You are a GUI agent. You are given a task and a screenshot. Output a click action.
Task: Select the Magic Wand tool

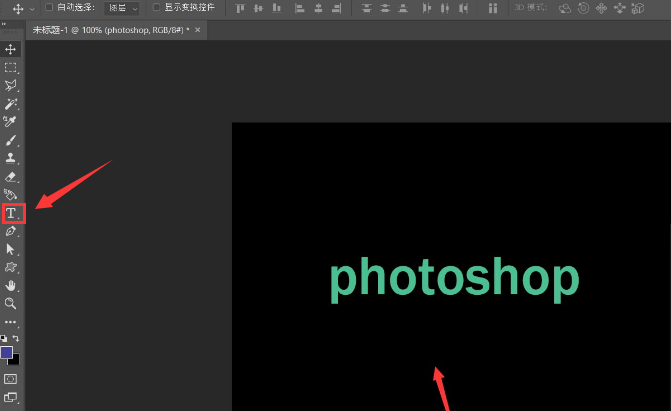pyautogui.click(x=10, y=104)
